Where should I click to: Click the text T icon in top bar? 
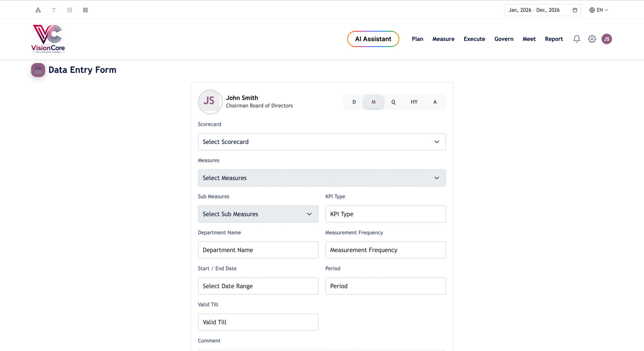tap(54, 10)
